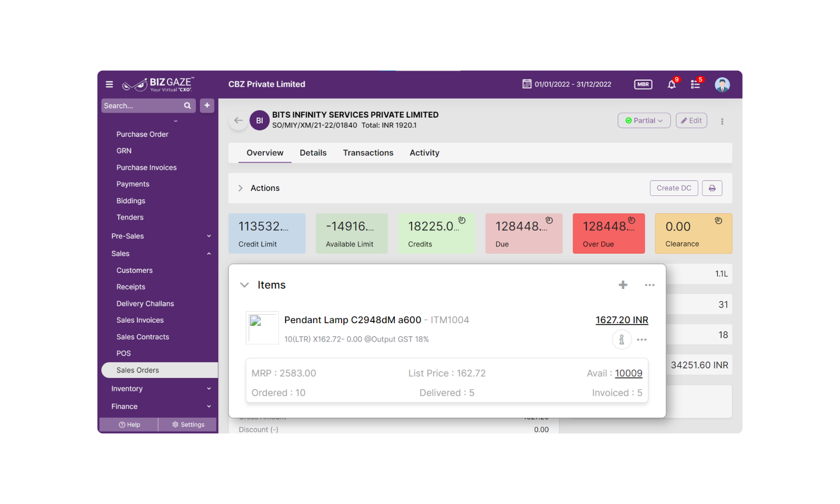The height and width of the screenshot is (504, 840).
Task: Open Pendant Lamp row three-dot menu
Action: [x=642, y=339]
